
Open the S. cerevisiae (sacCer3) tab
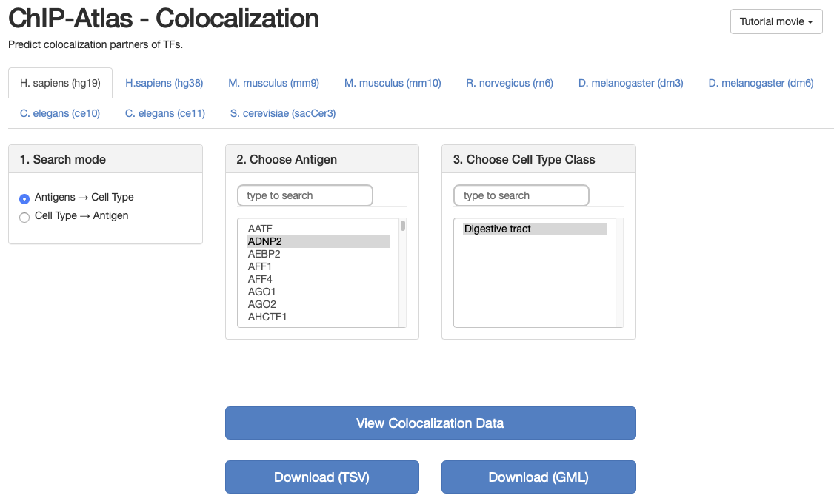[283, 113]
